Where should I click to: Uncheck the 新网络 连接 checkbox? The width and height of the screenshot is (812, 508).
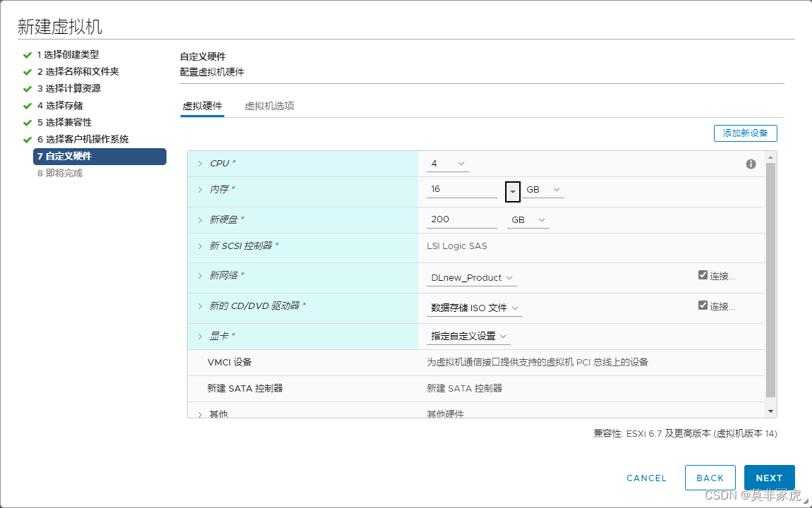tap(703, 275)
